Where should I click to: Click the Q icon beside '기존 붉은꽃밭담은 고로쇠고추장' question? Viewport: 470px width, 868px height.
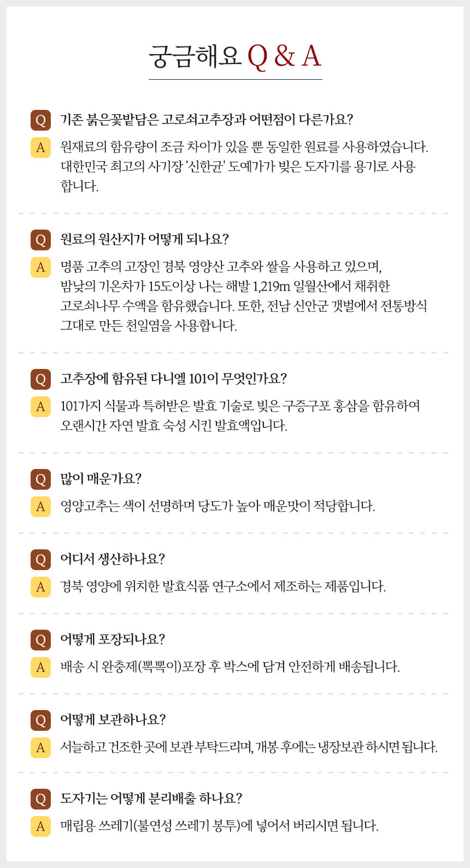40,120
